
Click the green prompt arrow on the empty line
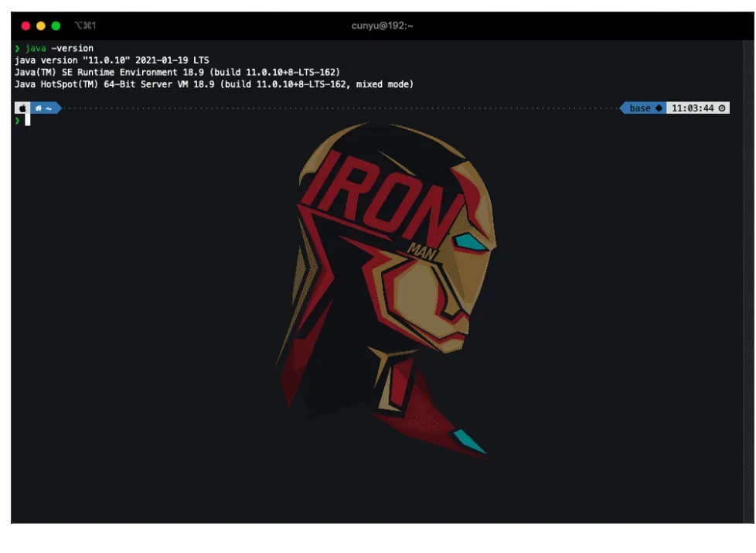coord(17,121)
